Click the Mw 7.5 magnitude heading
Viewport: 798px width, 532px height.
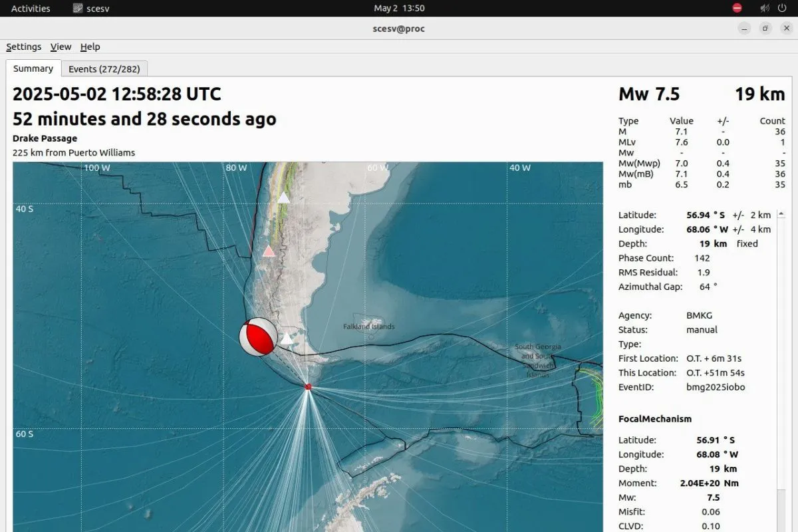pos(649,94)
